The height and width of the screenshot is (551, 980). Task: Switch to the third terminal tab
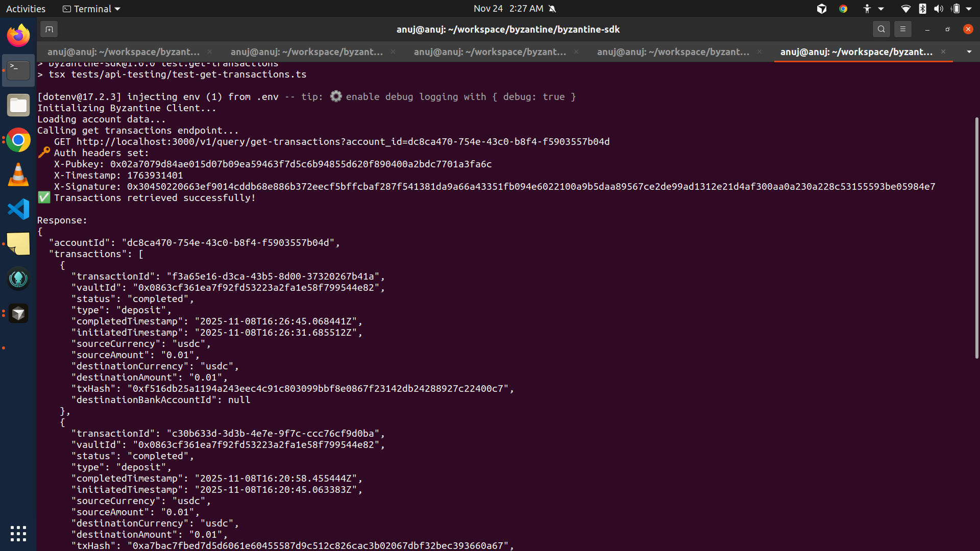tap(489, 52)
